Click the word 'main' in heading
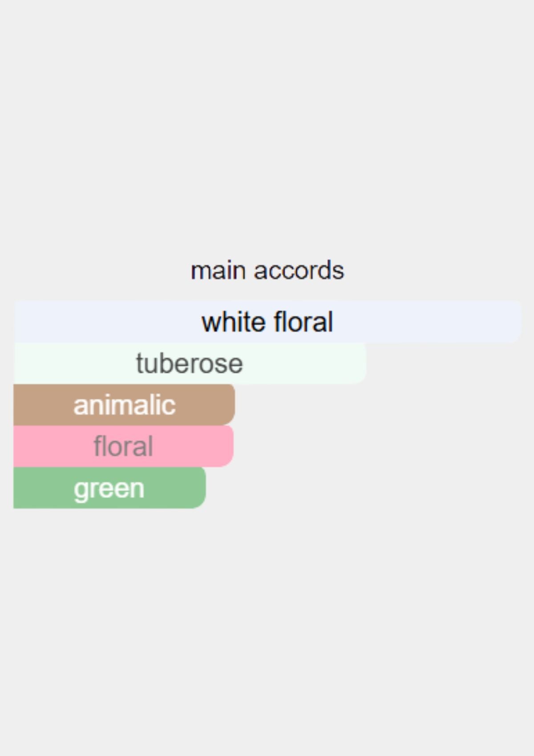 (218, 270)
